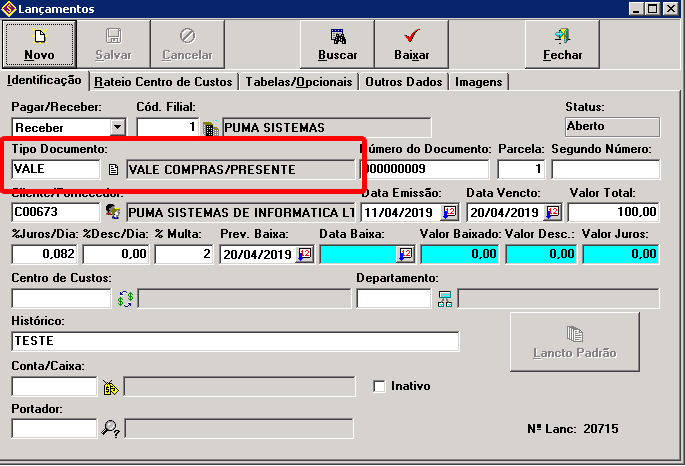This screenshot has height=466, width=685.
Task: Open the Data Vencto calendar picker
Action: click(x=552, y=212)
